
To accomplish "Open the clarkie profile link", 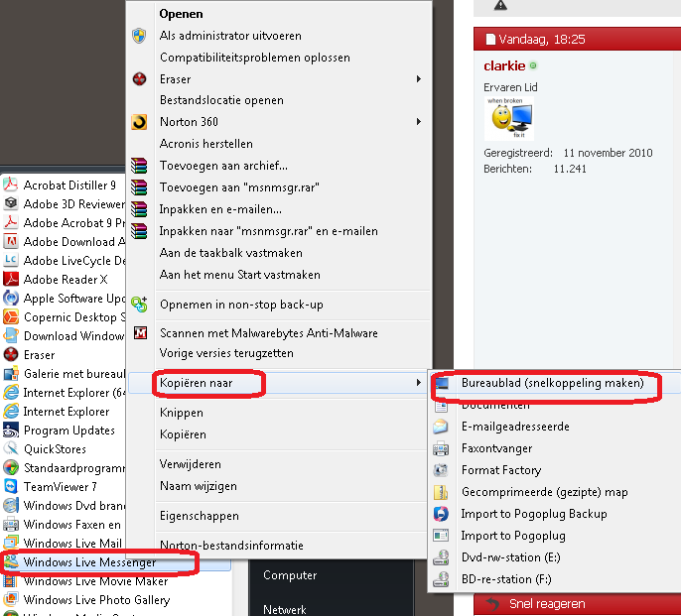I will point(504,65).
